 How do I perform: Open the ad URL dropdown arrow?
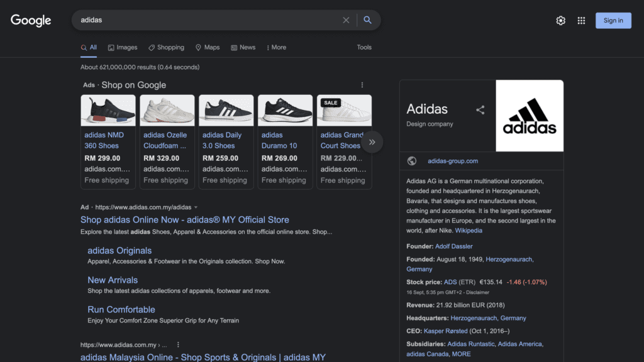click(196, 206)
